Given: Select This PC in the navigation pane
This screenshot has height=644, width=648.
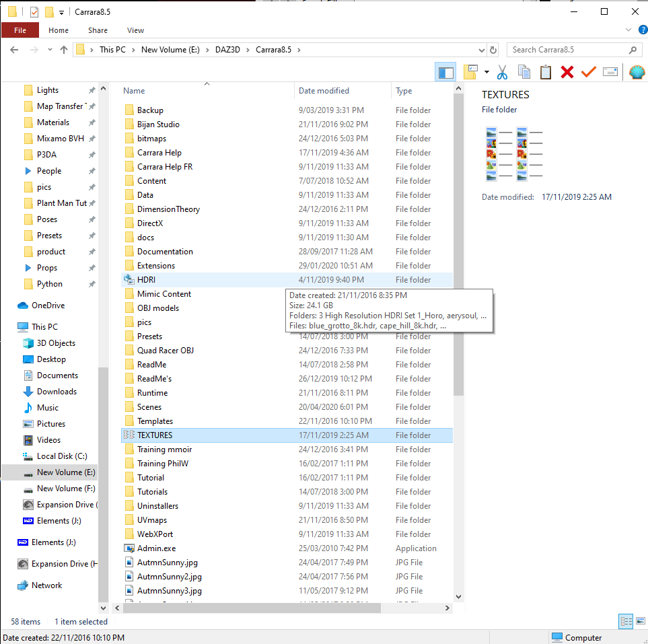Looking at the screenshot, I should (x=44, y=327).
